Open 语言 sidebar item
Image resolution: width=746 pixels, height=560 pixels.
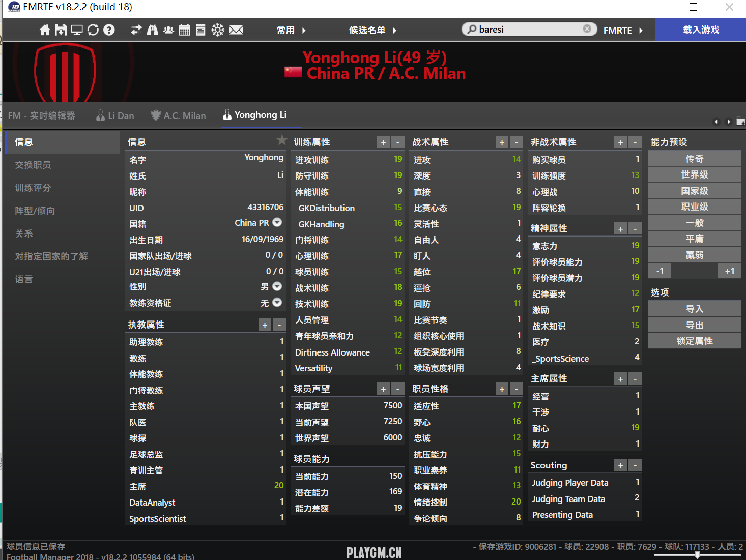(62, 279)
